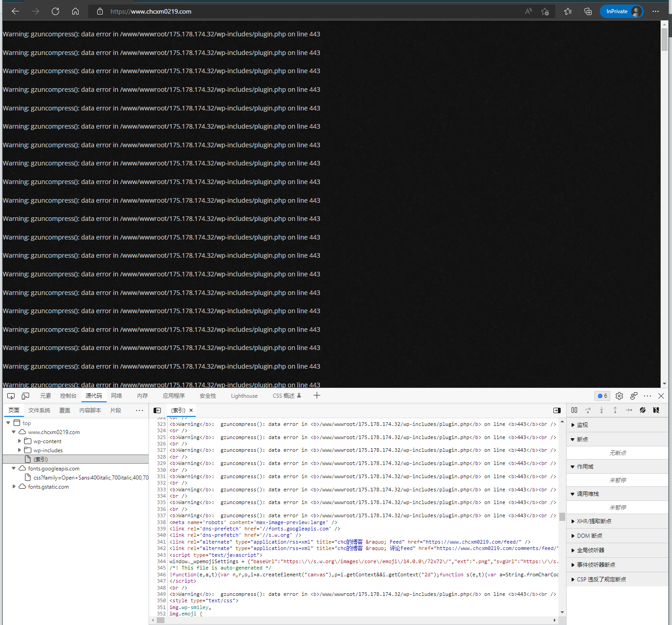Collapse fonts.googleapis.com tree node
This screenshot has height=625, width=672.
pyautogui.click(x=14, y=469)
